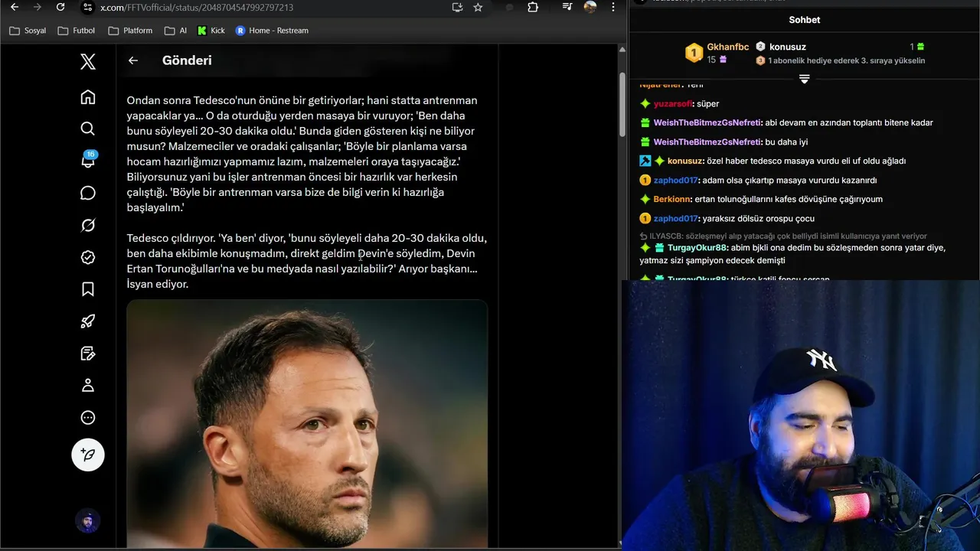This screenshot has width=980, height=551.
Task: Open the Futbol bookmarks folder
Action: [77, 31]
